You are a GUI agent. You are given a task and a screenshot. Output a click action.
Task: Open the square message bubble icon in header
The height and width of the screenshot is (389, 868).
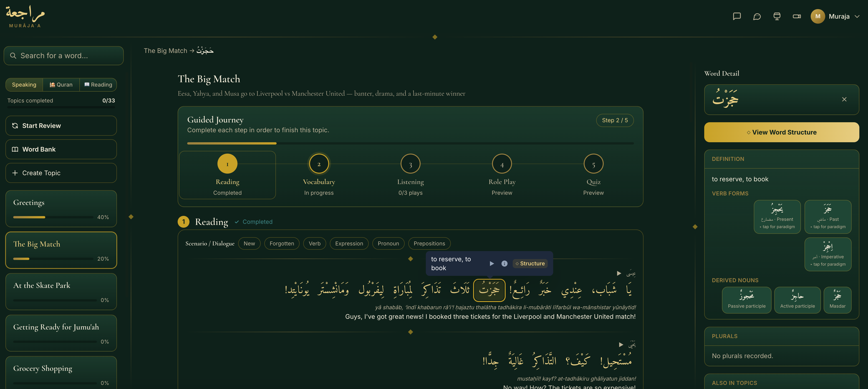click(737, 16)
